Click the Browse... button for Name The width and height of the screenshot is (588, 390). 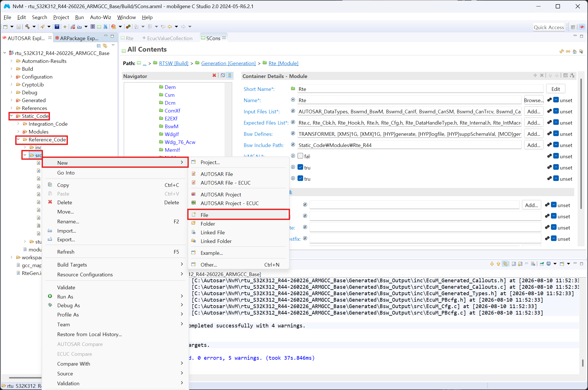click(x=534, y=100)
